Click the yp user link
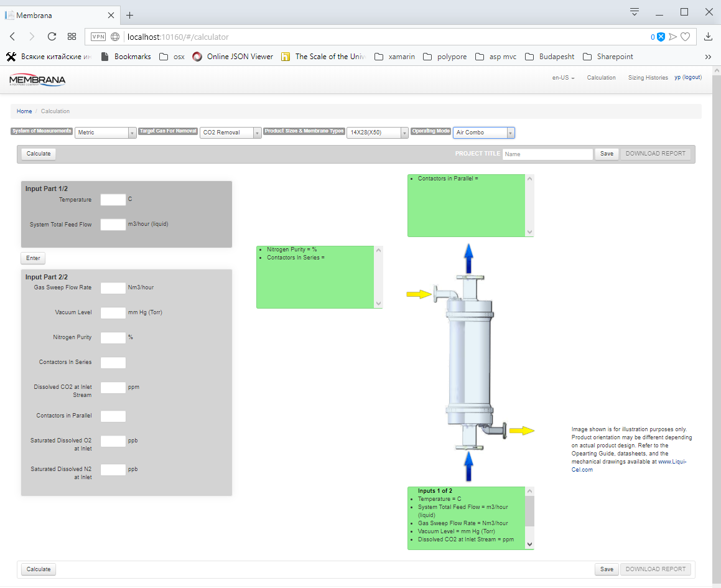Viewport: 721px width, 588px height. pyautogui.click(x=677, y=77)
